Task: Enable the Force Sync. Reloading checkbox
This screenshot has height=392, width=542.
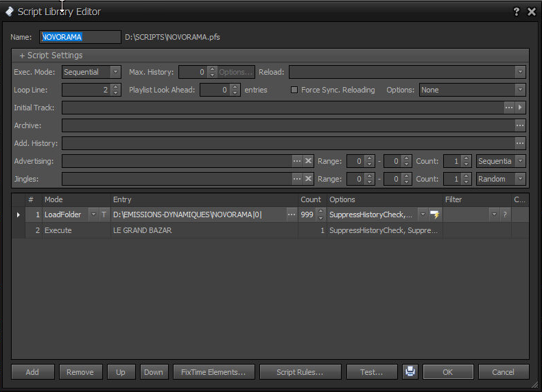Action: tap(294, 90)
